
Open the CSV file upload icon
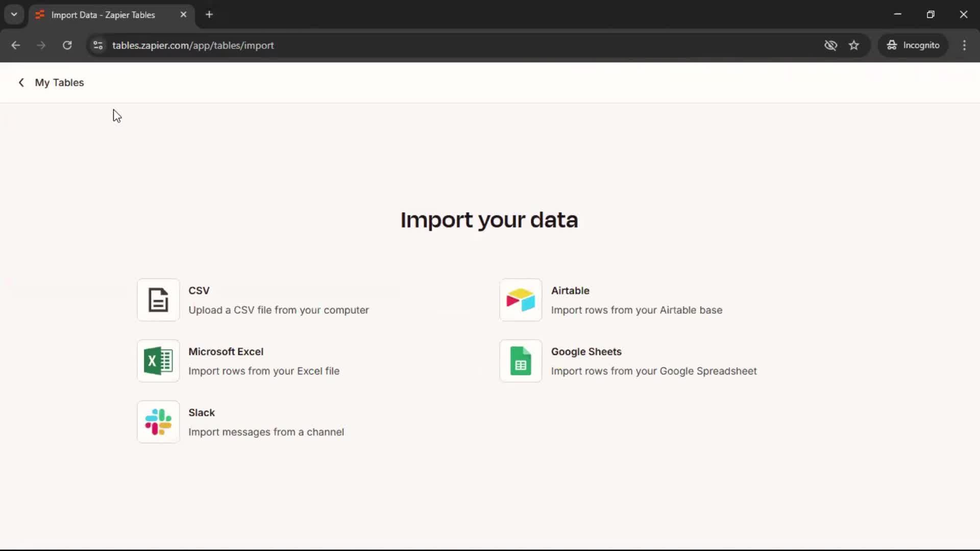158,300
